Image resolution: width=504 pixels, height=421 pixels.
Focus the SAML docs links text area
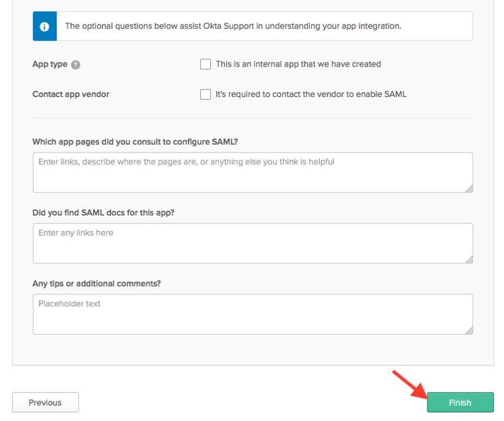[x=253, y=243]
